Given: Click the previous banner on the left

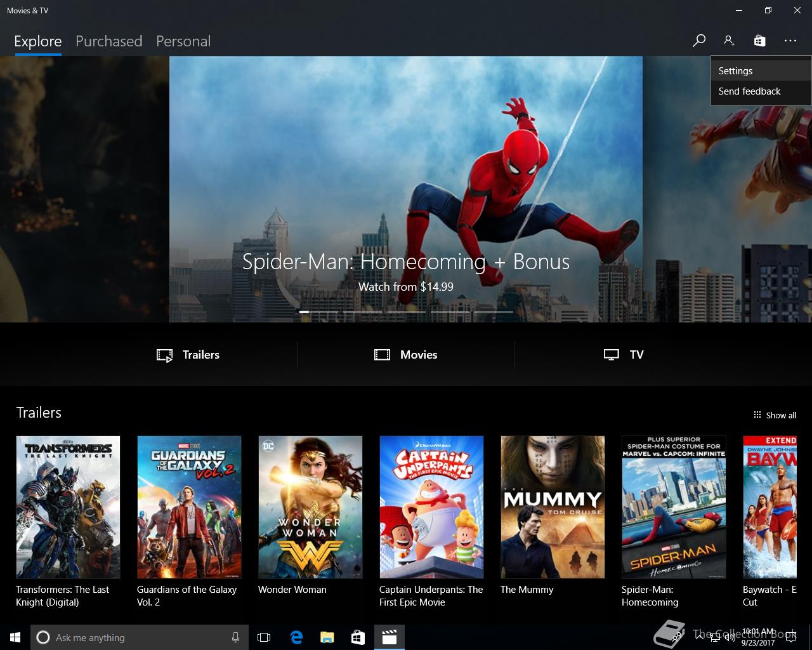Looking at the screenshot, I should coord(84,189).
